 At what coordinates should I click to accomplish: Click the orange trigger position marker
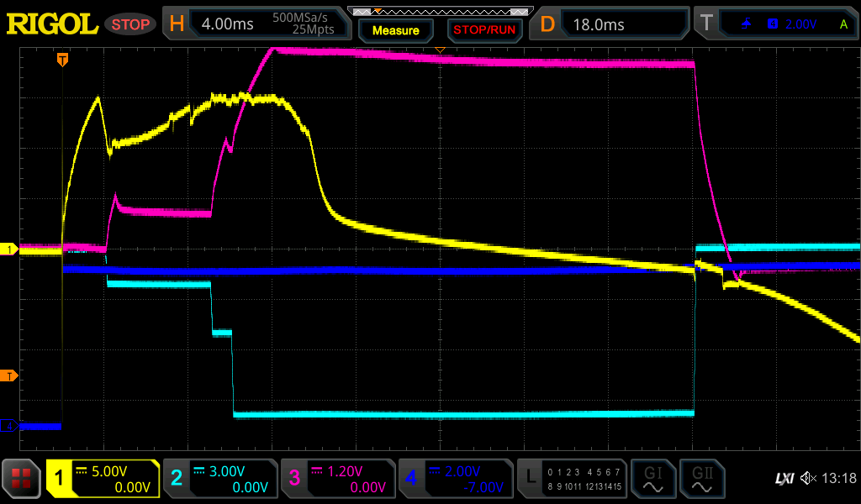point(62,60)
